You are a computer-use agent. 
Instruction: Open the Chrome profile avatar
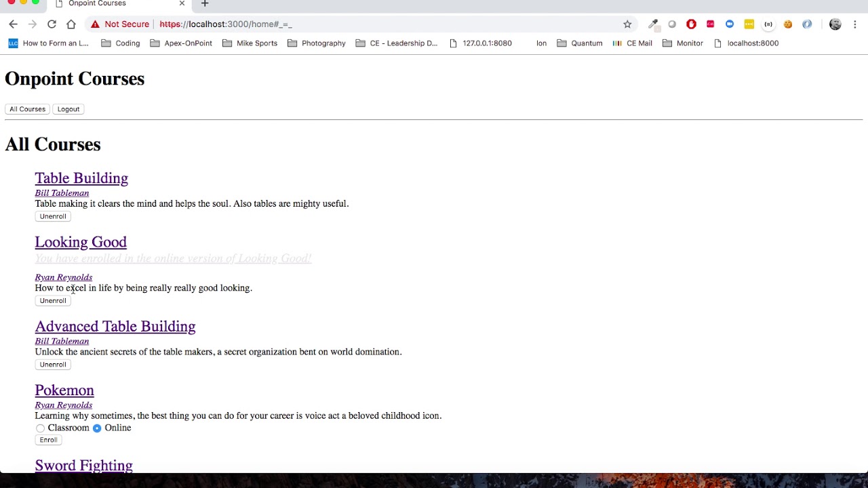click(835, 24)
